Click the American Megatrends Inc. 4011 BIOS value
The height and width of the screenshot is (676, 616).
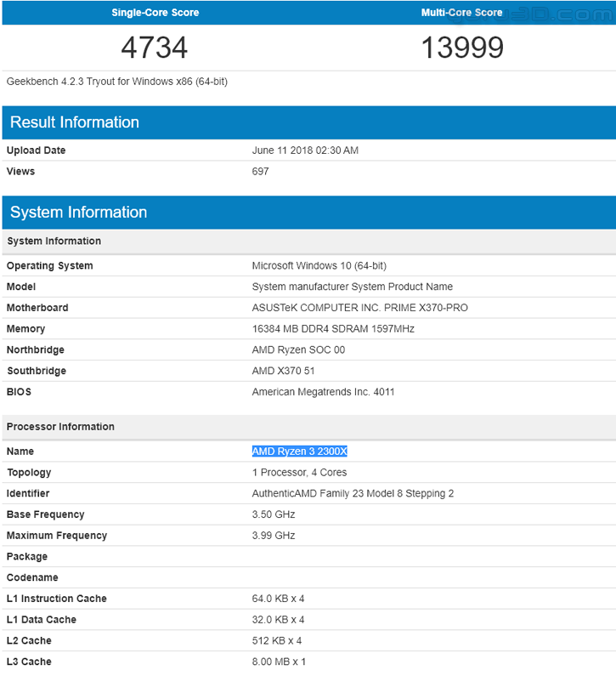(323, 392)
